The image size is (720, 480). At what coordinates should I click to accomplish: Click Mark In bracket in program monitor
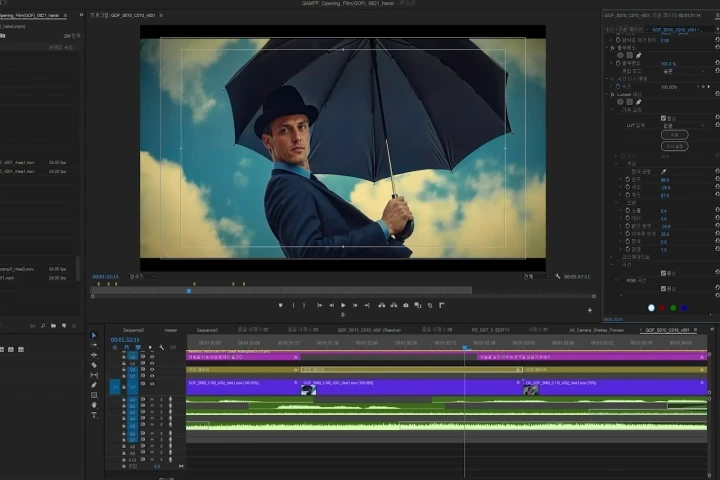293,305
